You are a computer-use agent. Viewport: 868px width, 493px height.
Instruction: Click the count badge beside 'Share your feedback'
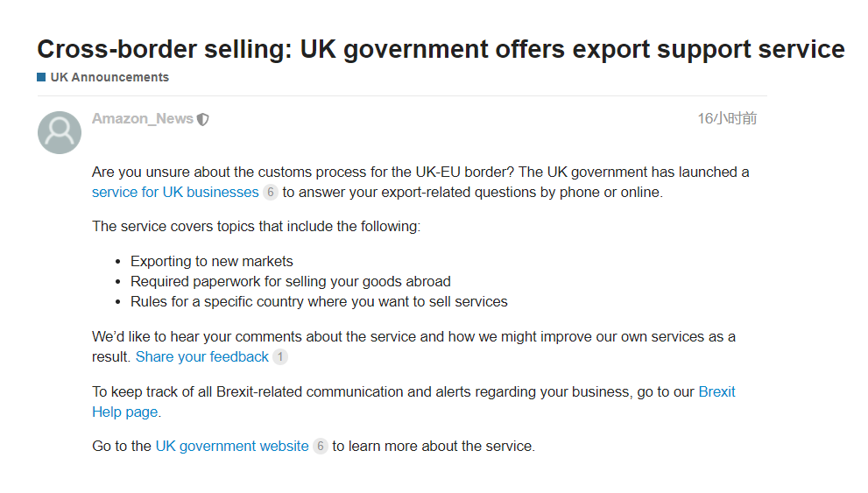(x=280, y=357)
